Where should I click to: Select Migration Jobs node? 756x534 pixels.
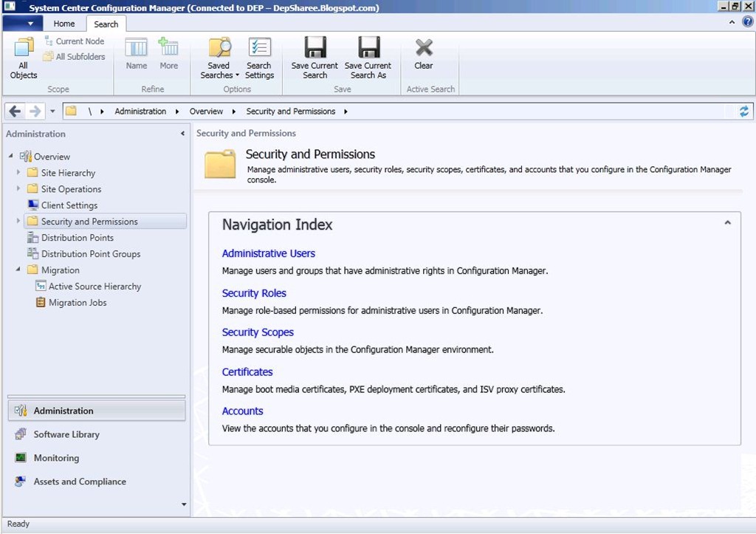click(x=72, y=303)
